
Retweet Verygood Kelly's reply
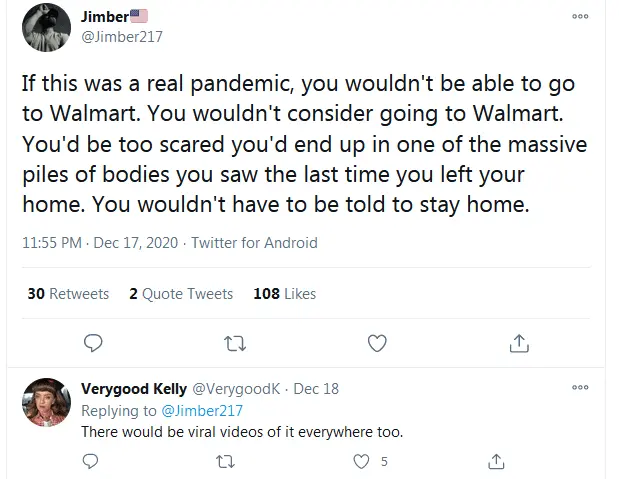(x=226, y=461)
